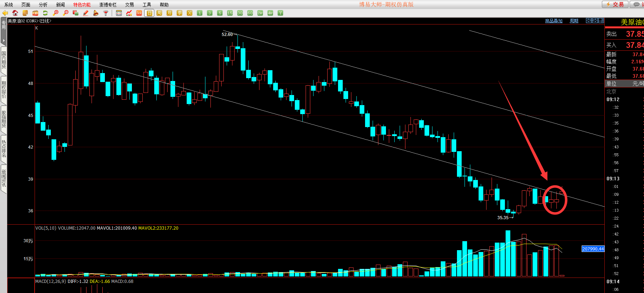This screenshot has width=644, height=293.
Task: Click the 商品叠加 overlay link
Action: point(554,21)
